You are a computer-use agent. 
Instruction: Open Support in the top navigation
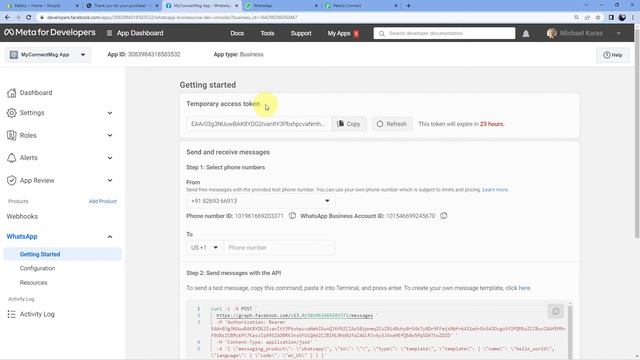(301, 33)
